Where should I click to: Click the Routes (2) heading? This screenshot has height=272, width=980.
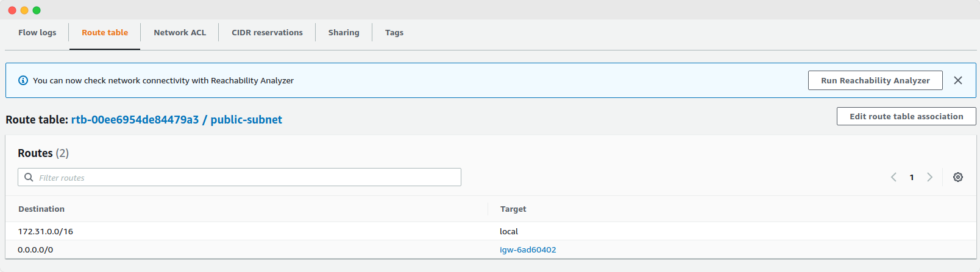43,153
